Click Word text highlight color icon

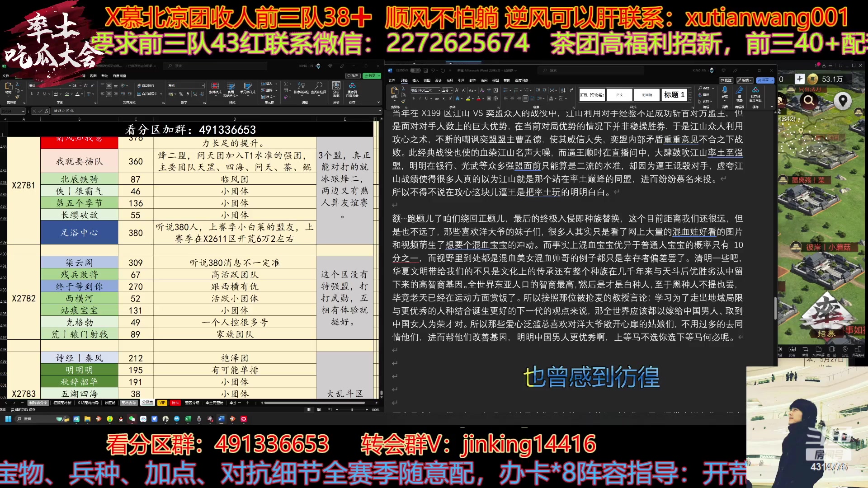[x=468, y=99]
